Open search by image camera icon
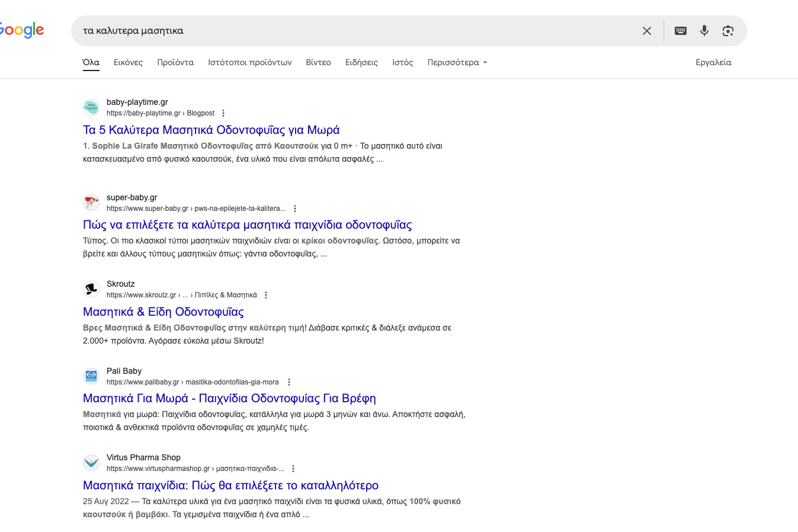The height and width of the screenshot is (532, 798). pos(728,31)
